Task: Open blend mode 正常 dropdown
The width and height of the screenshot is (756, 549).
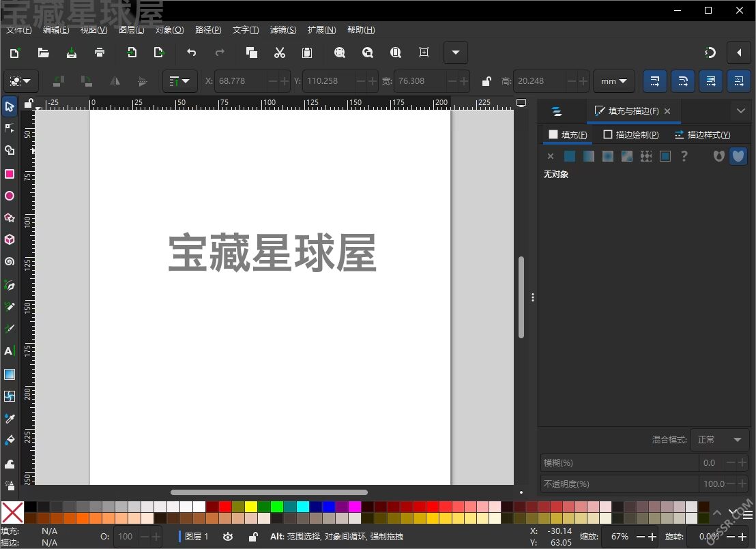Action: pyautogui.click(x=719, y=440)
